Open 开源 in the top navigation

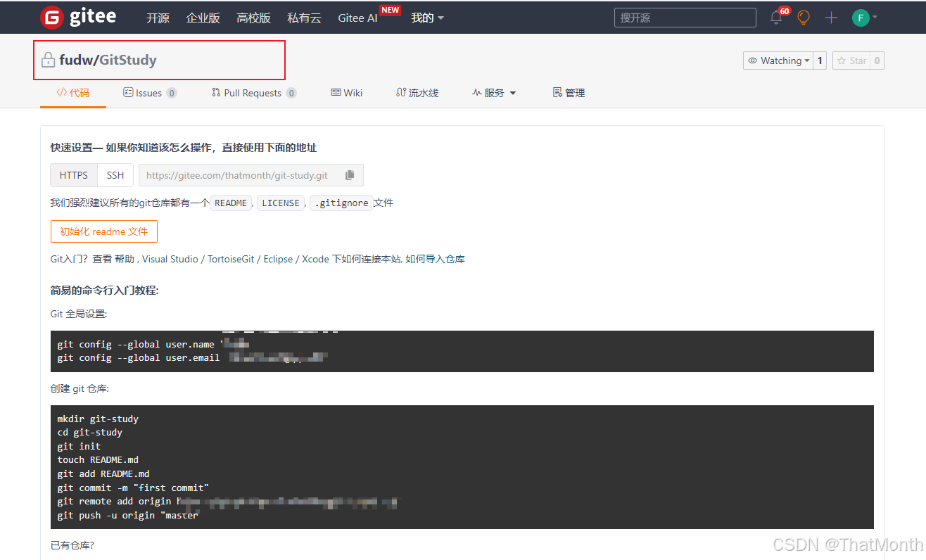click(158, 18)
